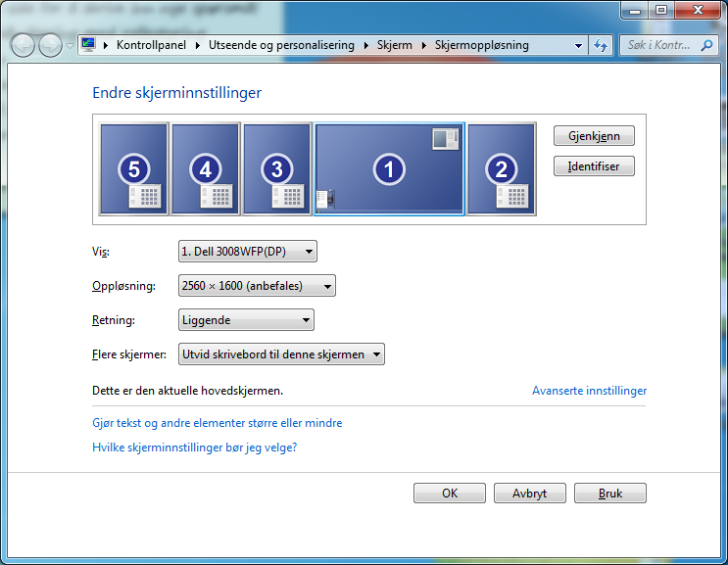728x565 pixels.
Task: Minimize the window
Action: coord(635,10)
